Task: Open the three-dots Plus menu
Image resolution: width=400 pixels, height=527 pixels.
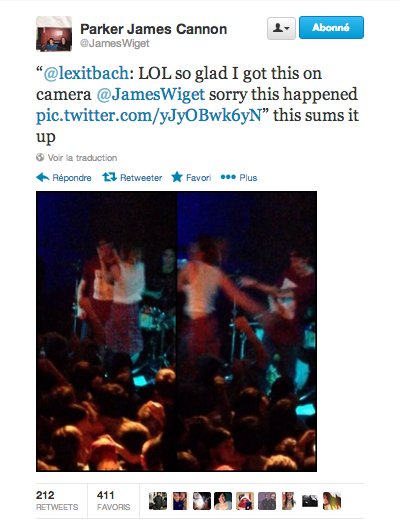Action: point(239,177)
